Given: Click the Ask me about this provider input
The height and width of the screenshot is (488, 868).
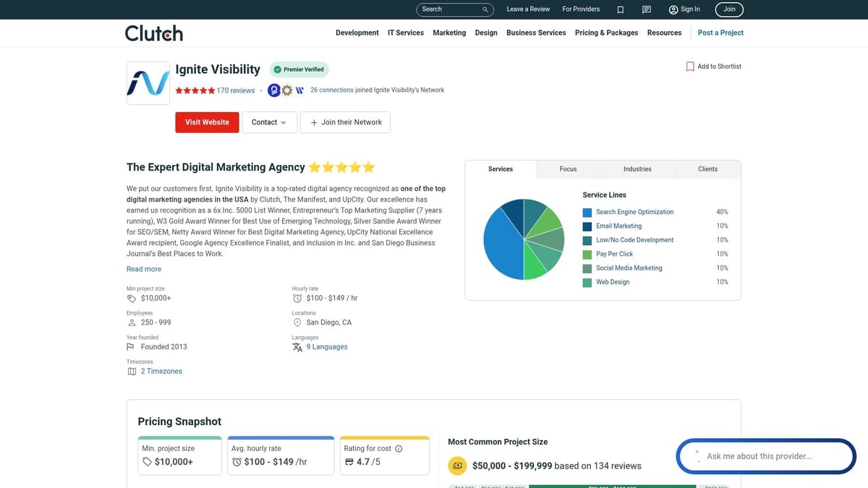Looking at the screenshot, I should pyautogui.click(x=767, y=455).
